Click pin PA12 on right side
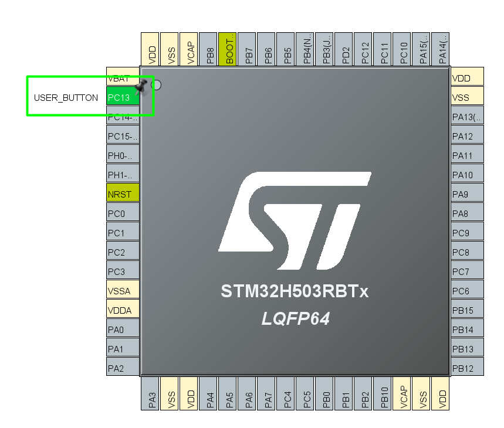Image resolution: width=504 pixels, height=428 pixels. click(467, 136)
